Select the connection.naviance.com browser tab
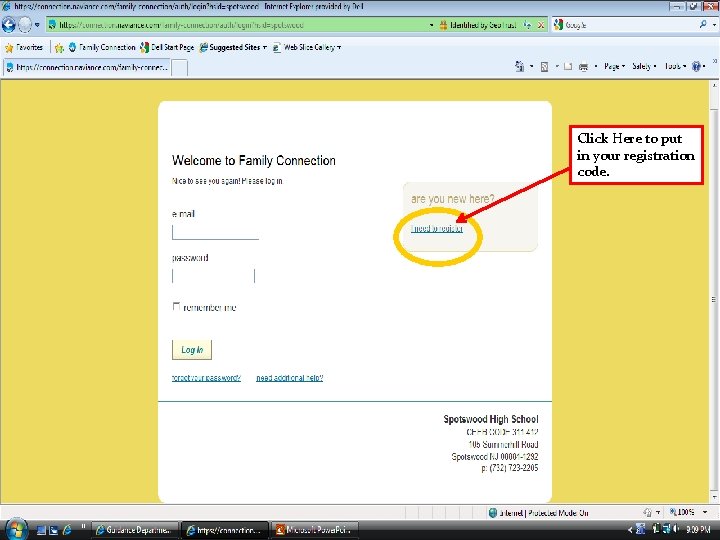 pos(87,68)
